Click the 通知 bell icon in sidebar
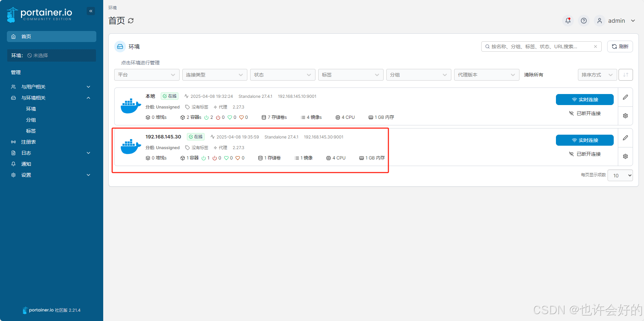Screen dimensions: 644x321 (x=13, y=164)
